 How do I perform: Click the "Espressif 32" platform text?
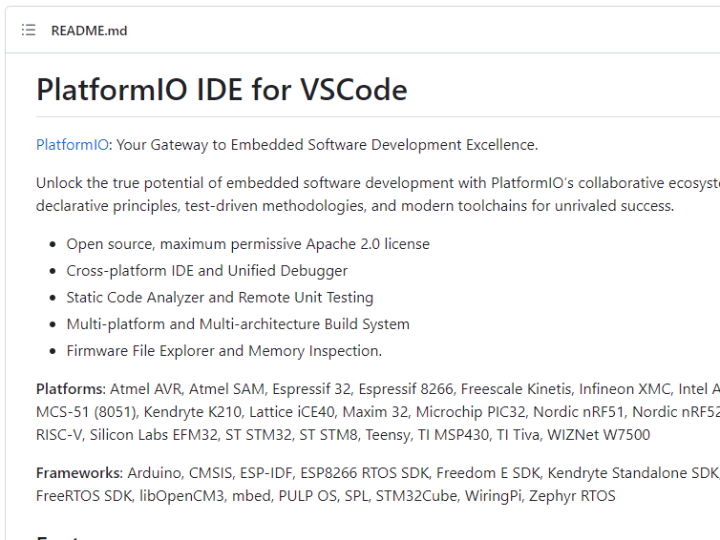click(x=311, y=389)
